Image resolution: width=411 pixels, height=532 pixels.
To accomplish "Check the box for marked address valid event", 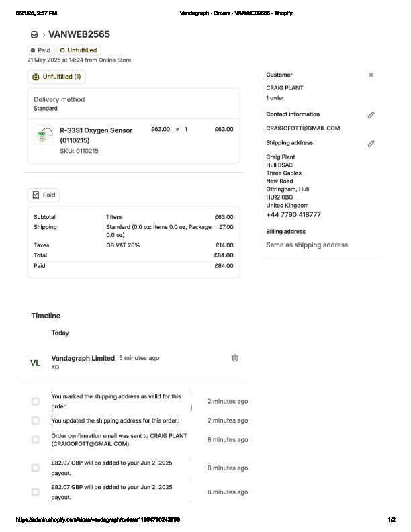I will pos(35,402).
